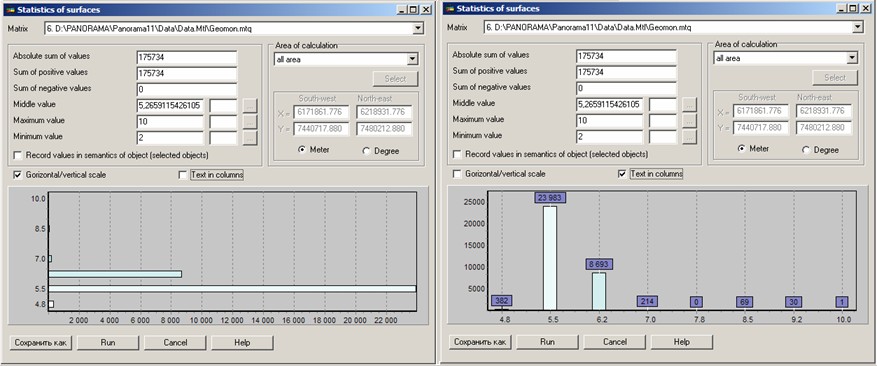Click ellipsis button beside Minimum value, right window

(690, 136)
